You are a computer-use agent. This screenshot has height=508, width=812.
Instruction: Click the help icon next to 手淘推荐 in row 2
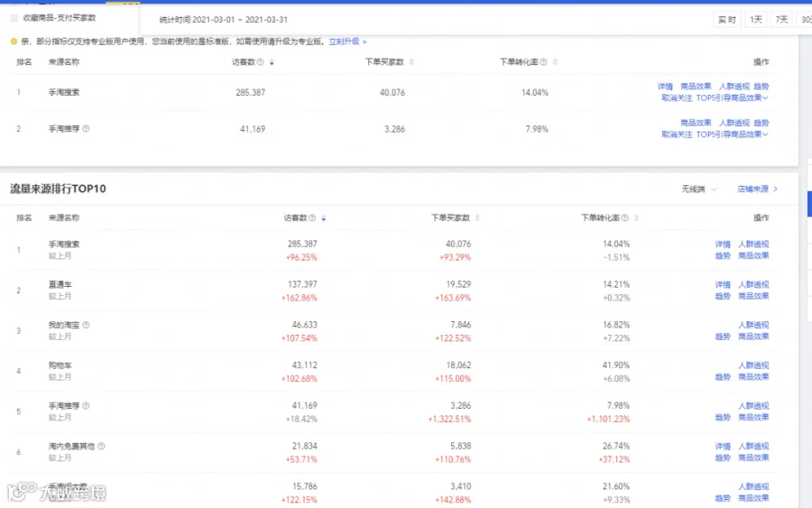(x=86, y=129)
